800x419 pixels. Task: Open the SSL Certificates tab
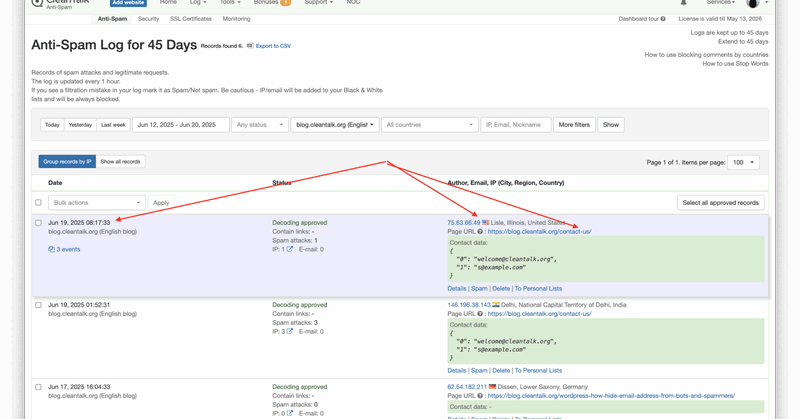click(x=191, y=19)
